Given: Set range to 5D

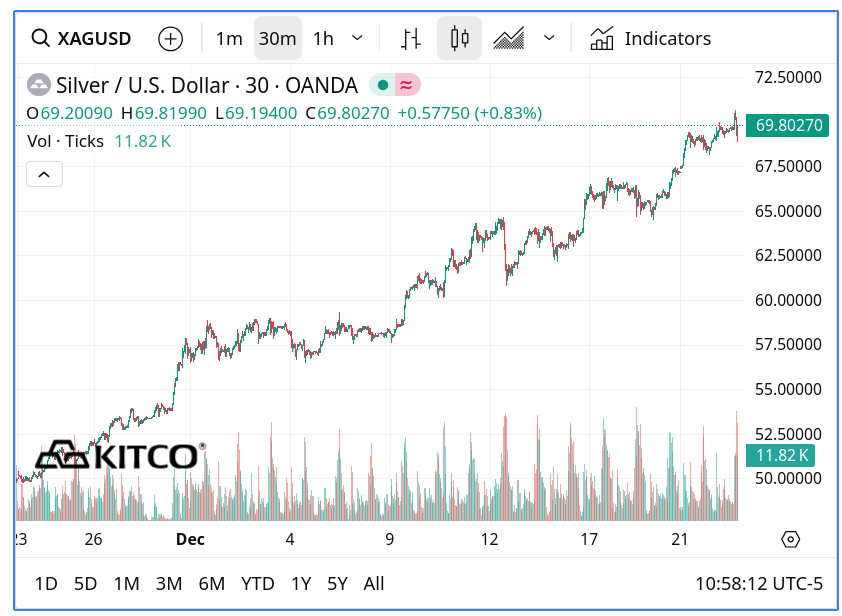Looking at the screenshot, I should point(85,584).
